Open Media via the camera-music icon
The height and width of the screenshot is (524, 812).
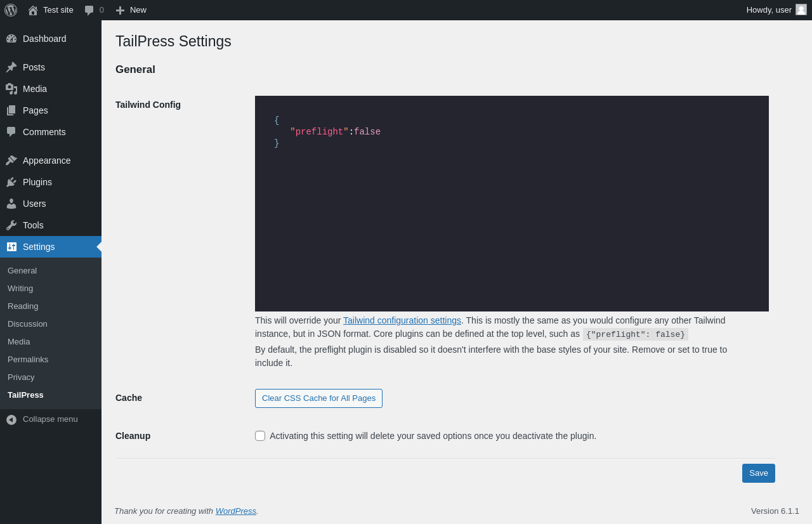click(x=11, y=89)
